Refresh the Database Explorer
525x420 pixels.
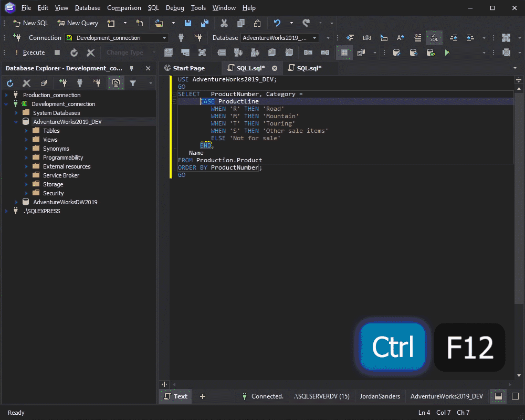click(9, 83)
